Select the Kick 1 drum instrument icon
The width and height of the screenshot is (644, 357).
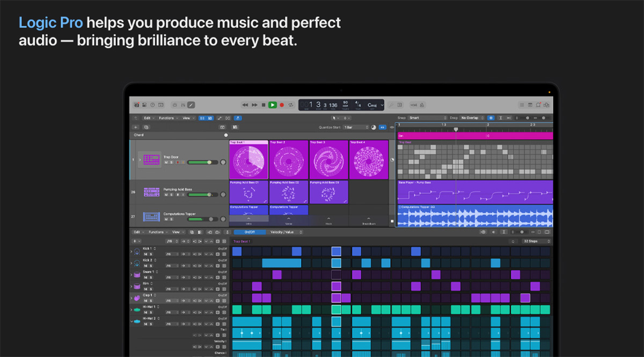pyautogui.click(x=137, y=251)
